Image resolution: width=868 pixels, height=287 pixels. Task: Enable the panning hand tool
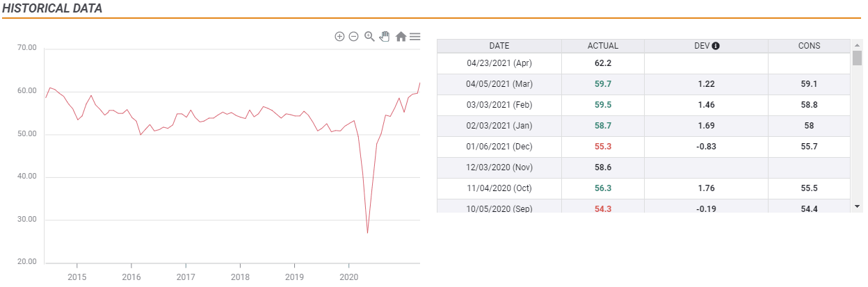pyautogui.click(x=384, y=36)
